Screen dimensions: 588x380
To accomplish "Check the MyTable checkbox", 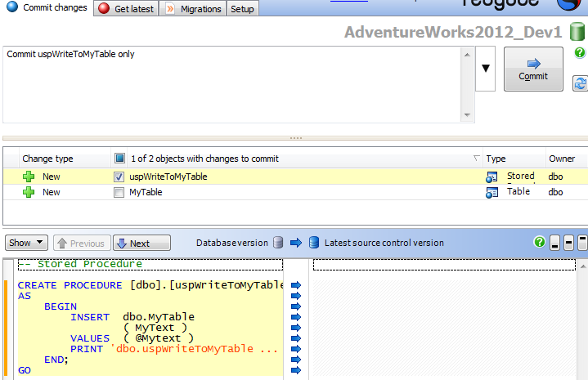I will coord(119,193).
